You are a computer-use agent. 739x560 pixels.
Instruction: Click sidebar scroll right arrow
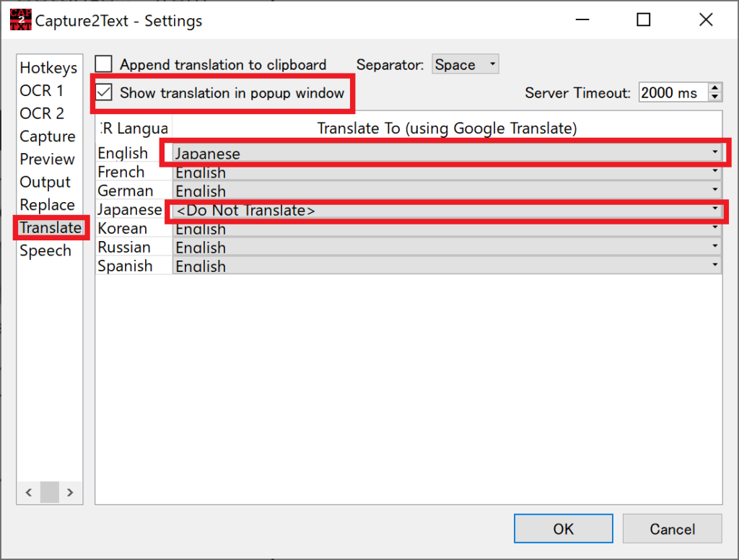tap(70, 493)
